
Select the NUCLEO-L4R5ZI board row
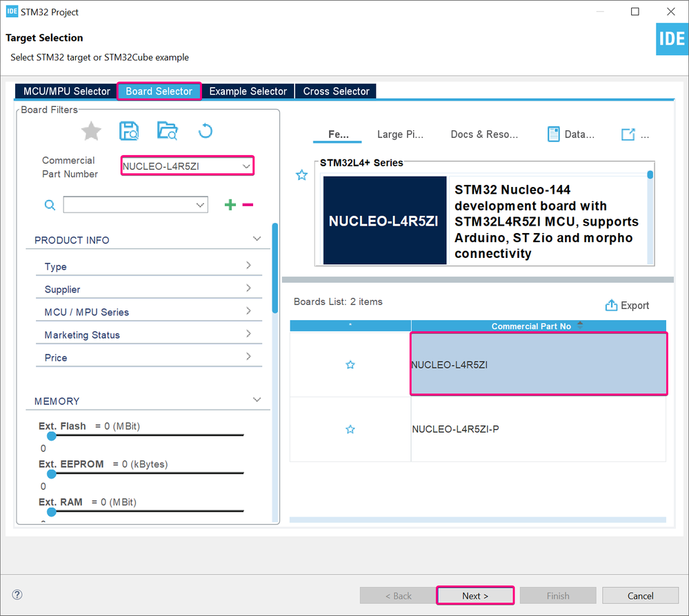(x=539, y=364)
